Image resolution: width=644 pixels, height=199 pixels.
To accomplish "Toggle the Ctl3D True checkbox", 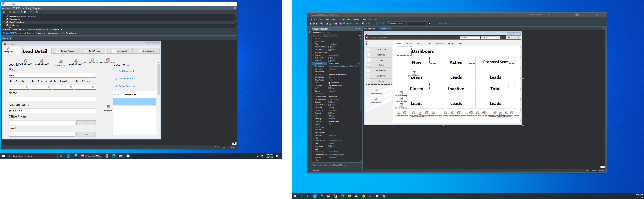I will click(x=329, y=88).
